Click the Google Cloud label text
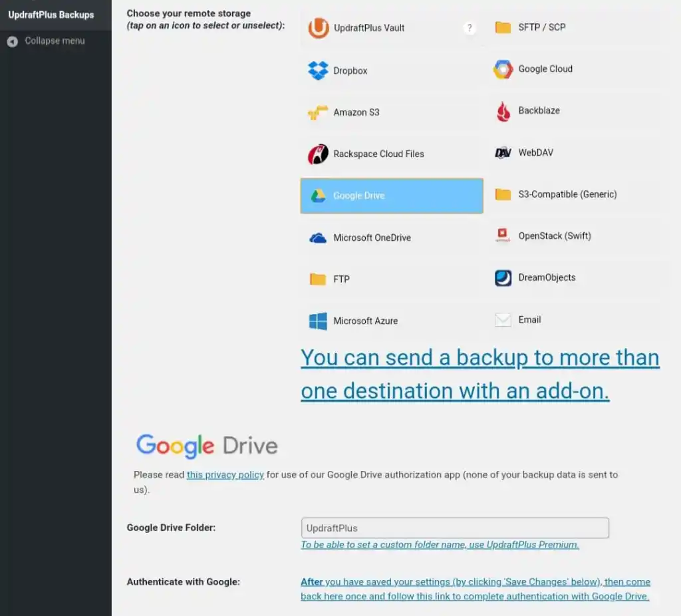Screen dimensions: 681x616 pyautogui.click(x=545, y=69)
